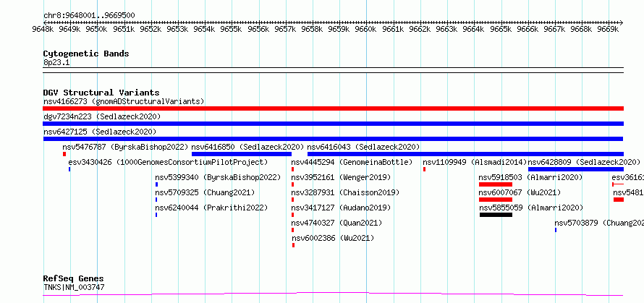
Task: Click the 9652k ruler label
Action: pos(150,29)
